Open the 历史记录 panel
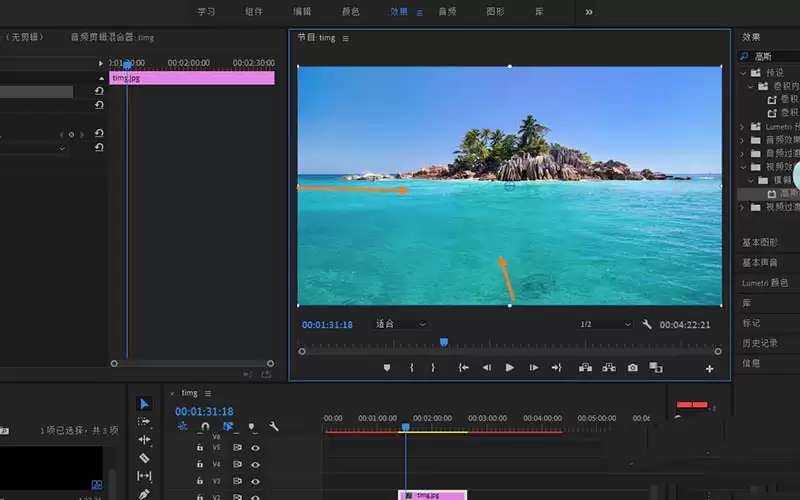The image size is (800, 500). [x=760, y=343]
